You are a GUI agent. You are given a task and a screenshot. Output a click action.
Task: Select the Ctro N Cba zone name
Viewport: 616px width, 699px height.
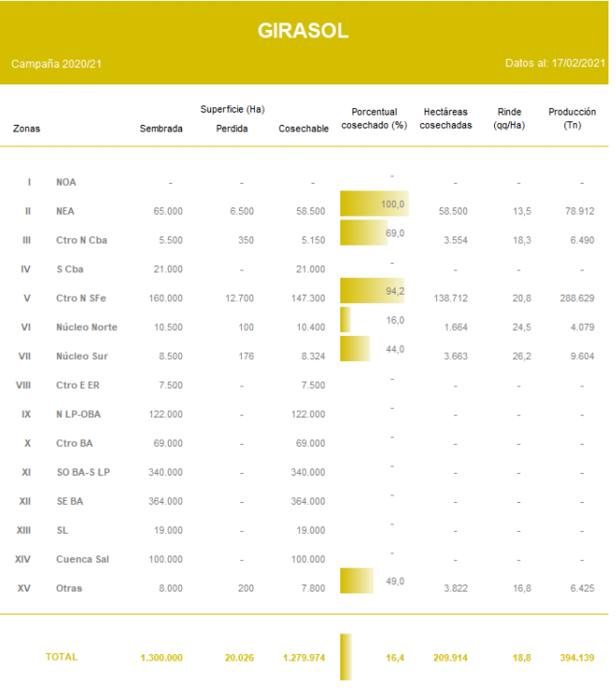coord(82,240)
